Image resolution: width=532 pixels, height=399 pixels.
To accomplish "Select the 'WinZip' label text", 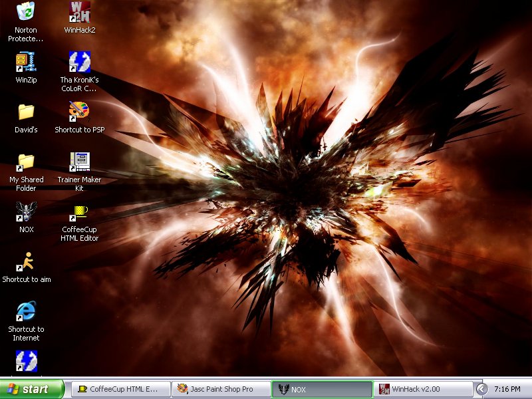I will (x=26, y=80).
